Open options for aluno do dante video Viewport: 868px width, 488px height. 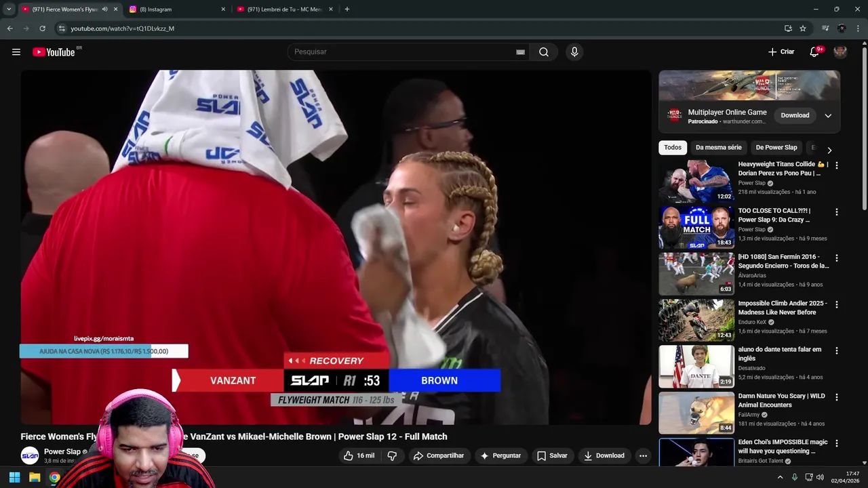(836, 351)
